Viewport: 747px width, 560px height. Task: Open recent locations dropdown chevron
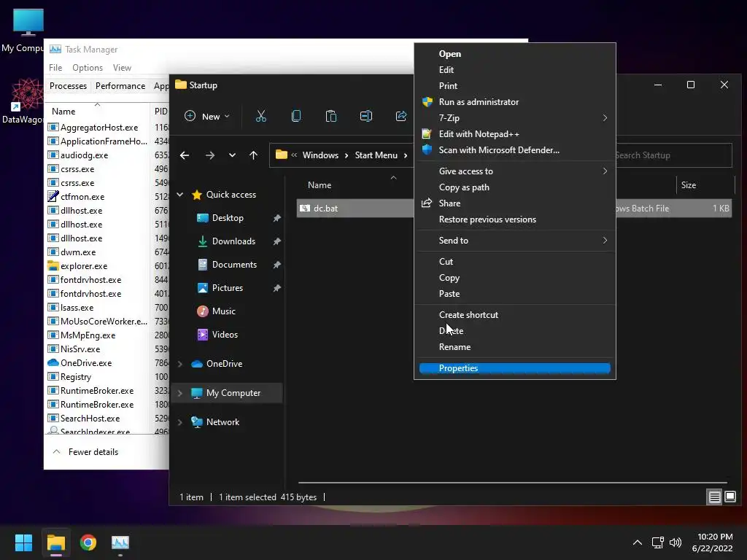tap(232, 155)
